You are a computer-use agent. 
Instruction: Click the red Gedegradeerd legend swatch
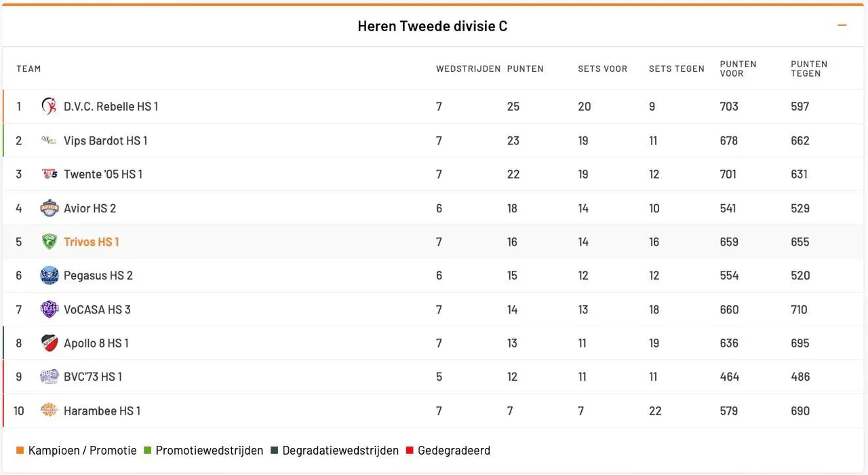tap(410, 451)
